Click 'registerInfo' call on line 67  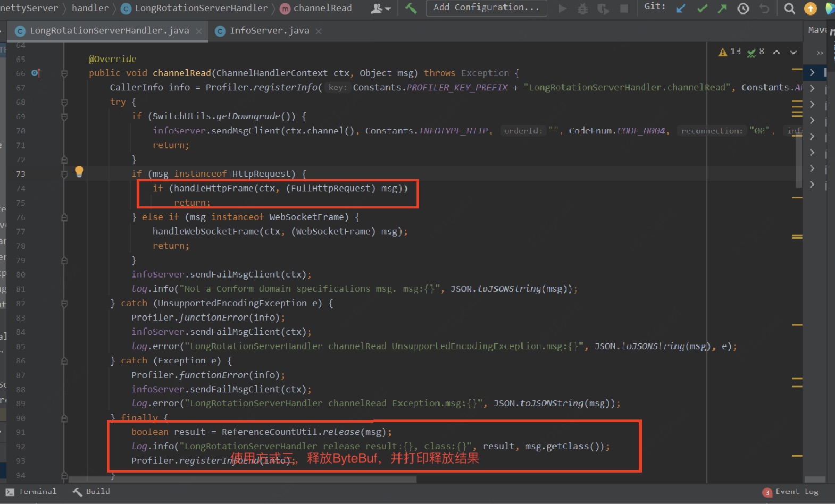(x=286, y=87)
